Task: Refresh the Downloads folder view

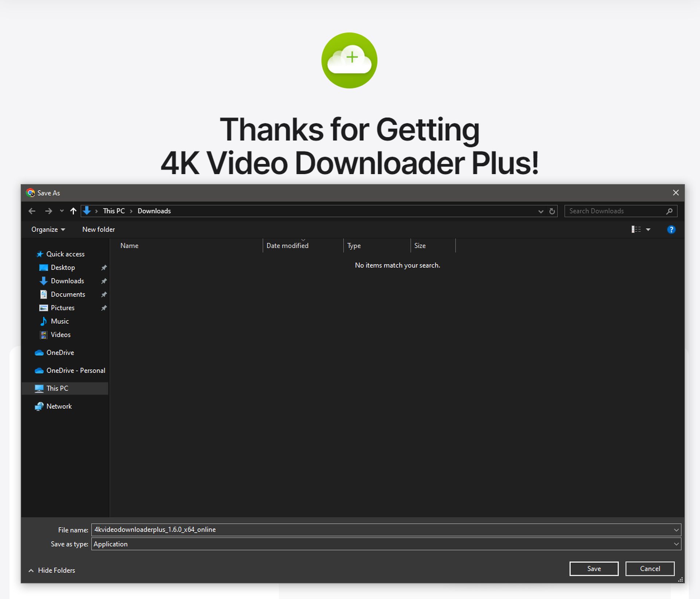Action: [552, 211]
